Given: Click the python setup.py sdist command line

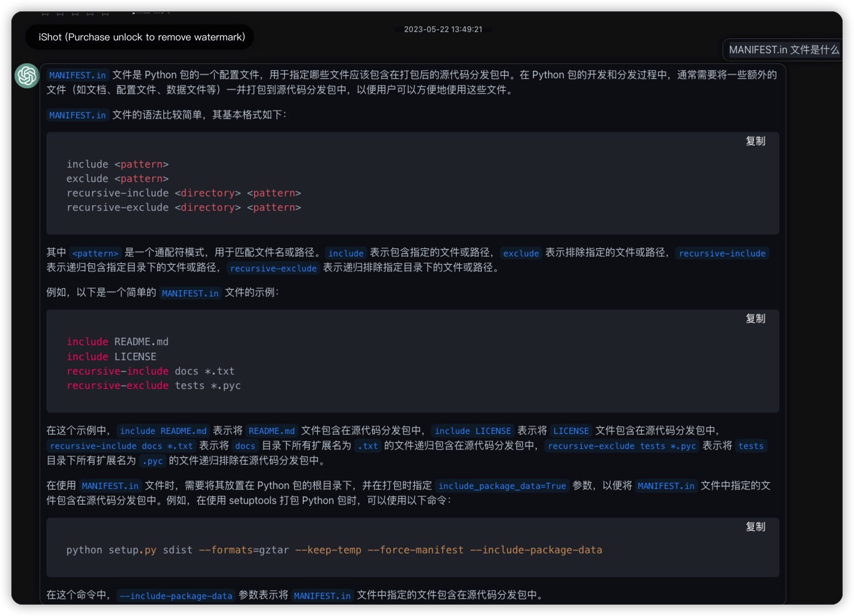Looking at the screenshot, I should point(334,550).
